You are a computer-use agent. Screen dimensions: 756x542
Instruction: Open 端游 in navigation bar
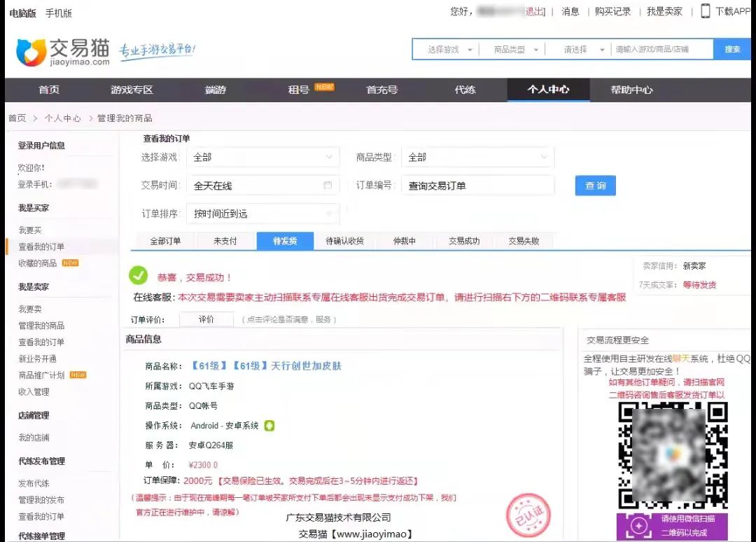(x=216, y=90)
